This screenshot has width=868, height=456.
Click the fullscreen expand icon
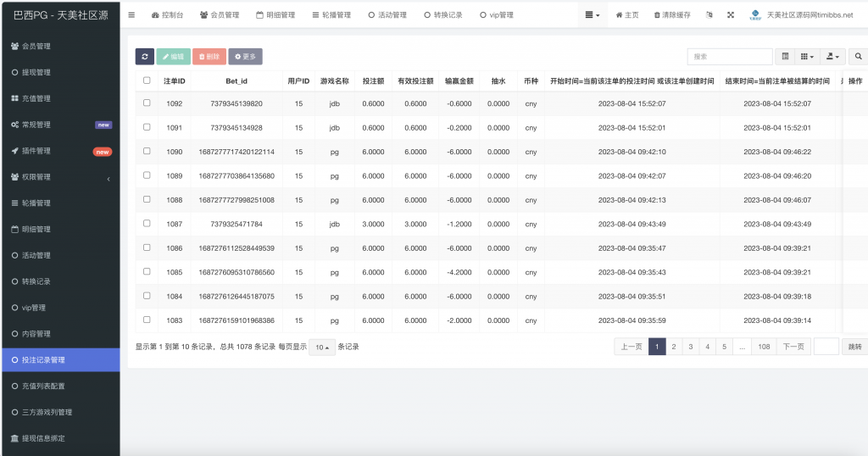[x=730, y=15]
